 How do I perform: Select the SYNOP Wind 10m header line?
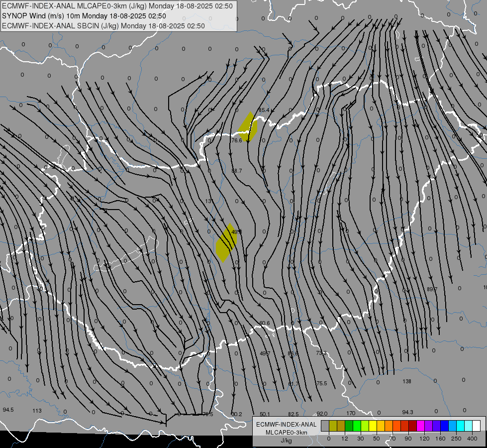(x=84, y=16)
